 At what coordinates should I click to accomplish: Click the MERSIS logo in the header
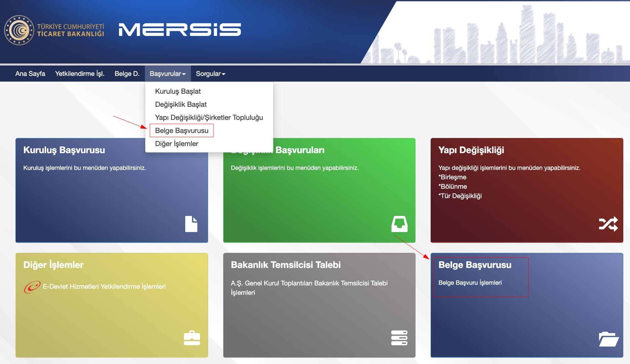coord(180,30)
